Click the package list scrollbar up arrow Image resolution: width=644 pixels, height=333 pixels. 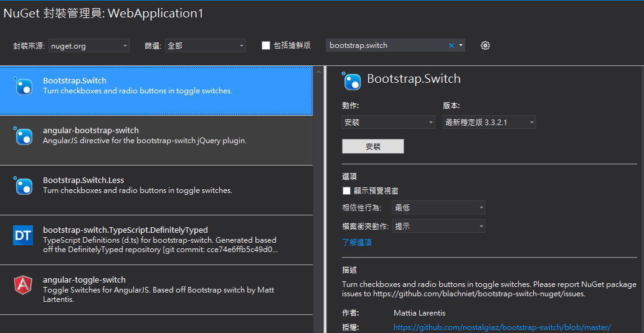point(318,72)
